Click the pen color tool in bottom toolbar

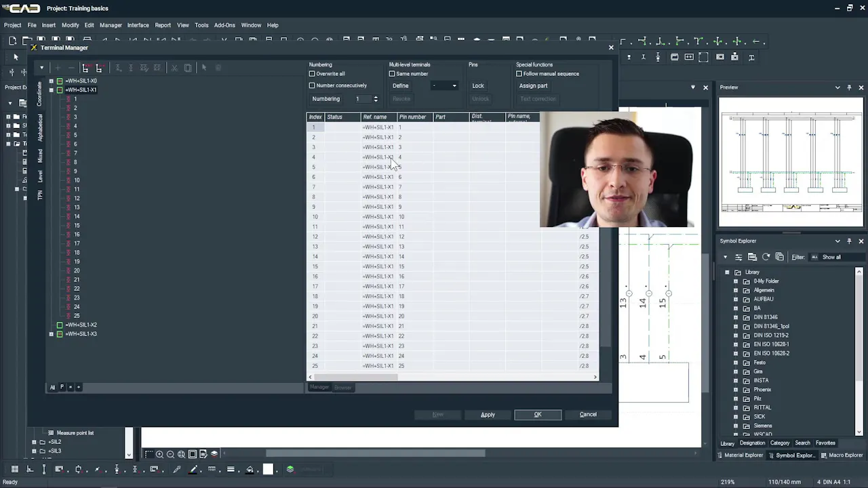point(193,469)
